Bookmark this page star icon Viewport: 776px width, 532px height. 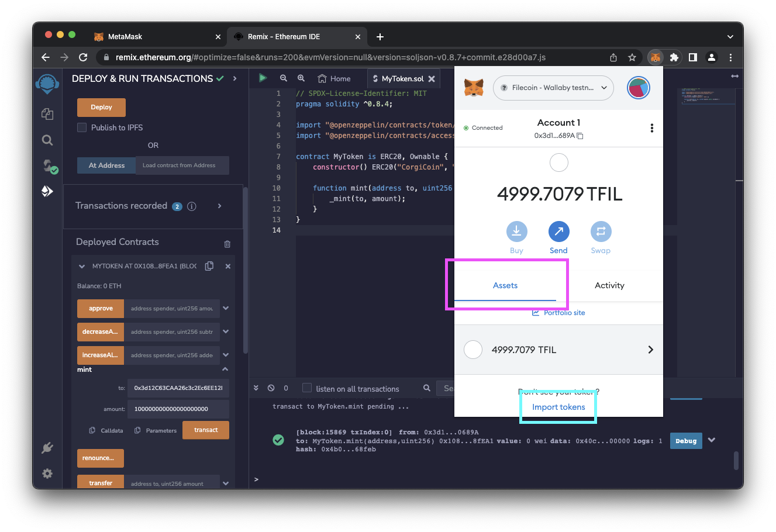click(632, 57)
